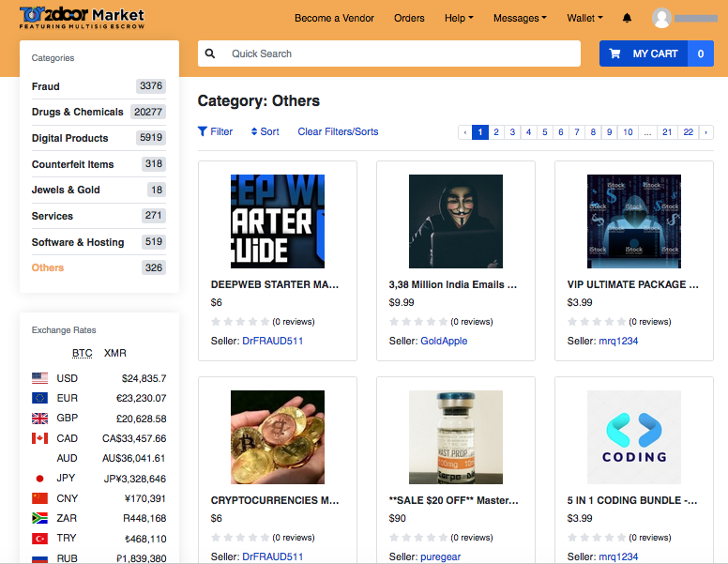Go to pagination page 3

(x=512, y=132)
